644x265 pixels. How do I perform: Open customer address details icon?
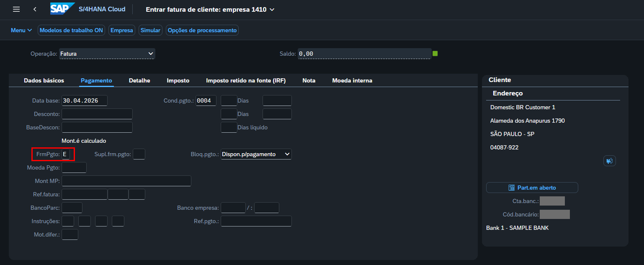610,161
